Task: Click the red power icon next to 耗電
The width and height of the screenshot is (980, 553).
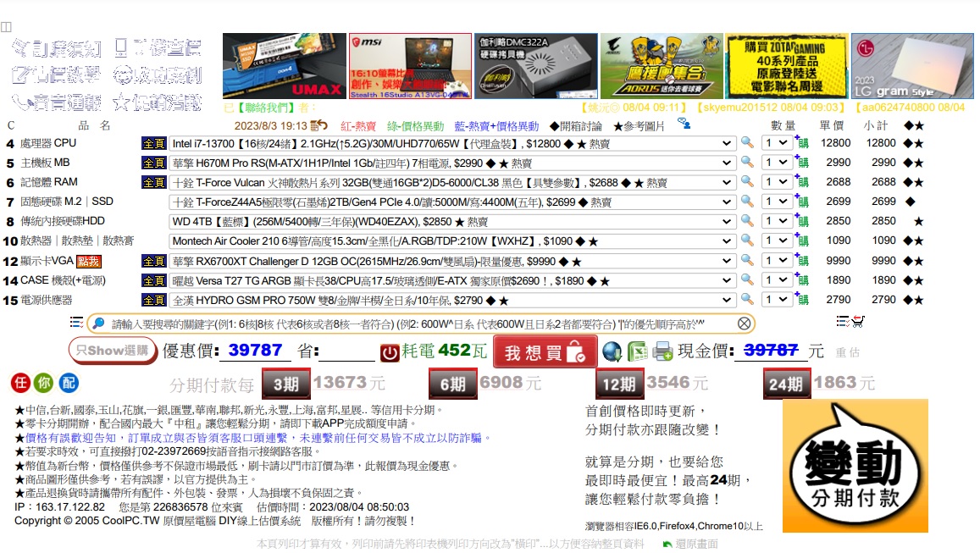Action: point(390,352)
